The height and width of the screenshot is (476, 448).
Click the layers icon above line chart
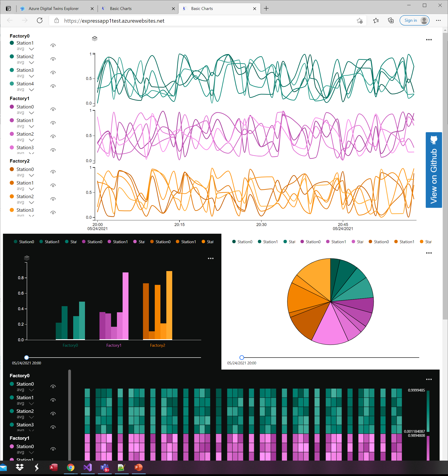(x=95, y=38)
